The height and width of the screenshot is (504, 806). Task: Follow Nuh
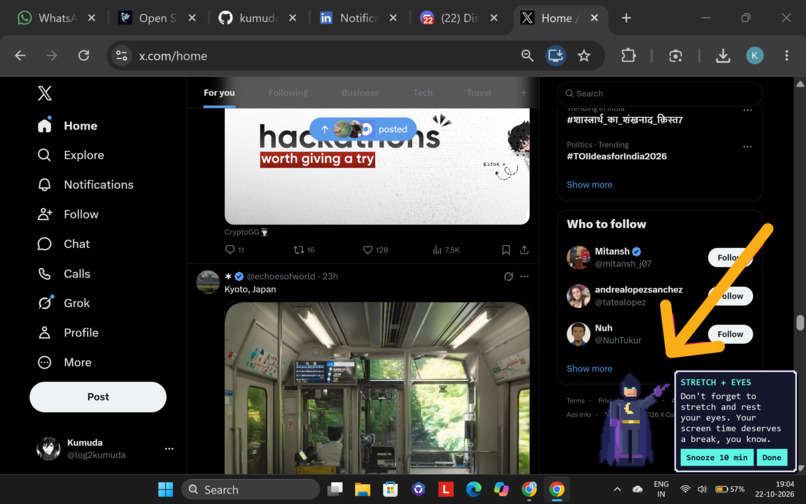(x=730, y=334)
